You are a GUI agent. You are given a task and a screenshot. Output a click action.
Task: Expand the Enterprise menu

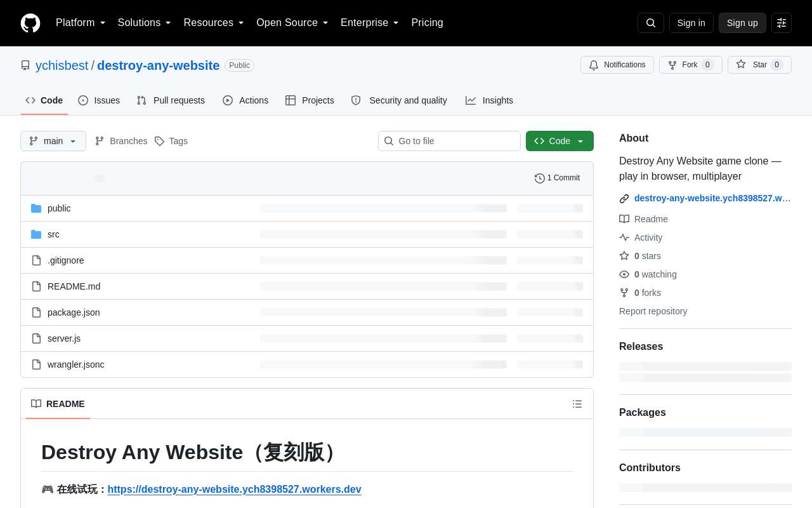click(370, 23)
